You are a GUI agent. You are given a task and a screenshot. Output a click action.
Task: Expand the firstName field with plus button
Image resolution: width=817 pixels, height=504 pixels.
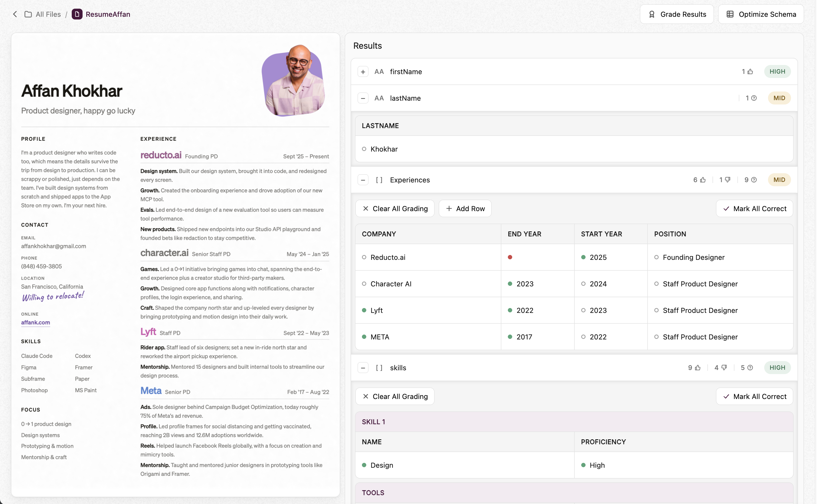pyautogui.click(x=363, y=71)
